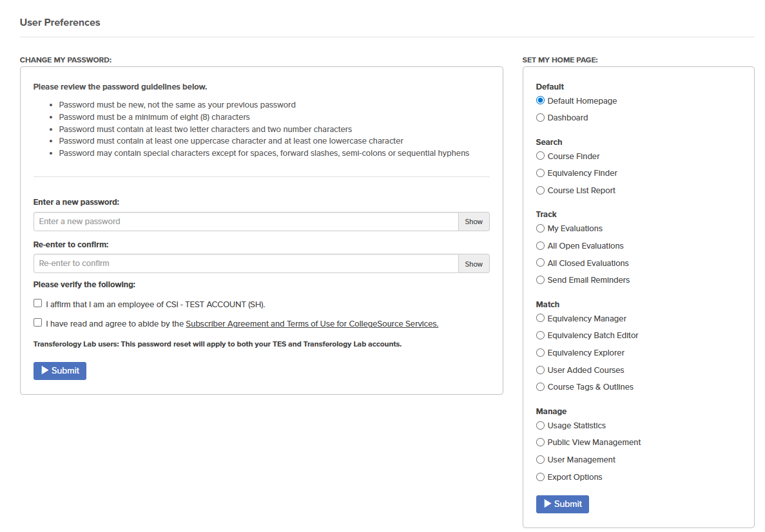Select Usage Statistics radio button
Screen dimensions: 765x532
(x=540, y=426)
